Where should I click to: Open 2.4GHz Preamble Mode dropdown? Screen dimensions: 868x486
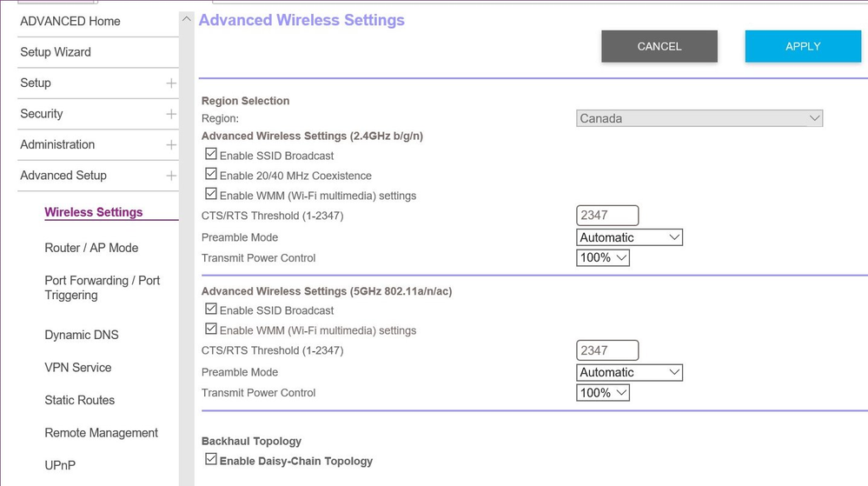coord(630,237)
